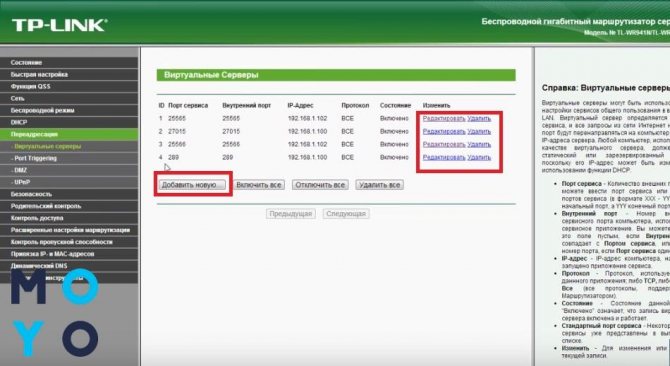Select Виртуальные серверы submenu entry
Screen dimensions: 670x366
tap(69, 146)
